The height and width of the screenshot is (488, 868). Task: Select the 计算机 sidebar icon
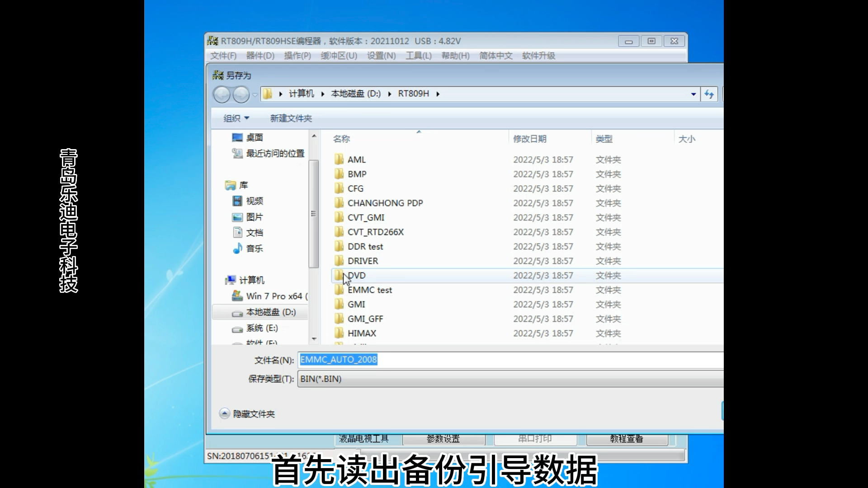coord(230,280)
